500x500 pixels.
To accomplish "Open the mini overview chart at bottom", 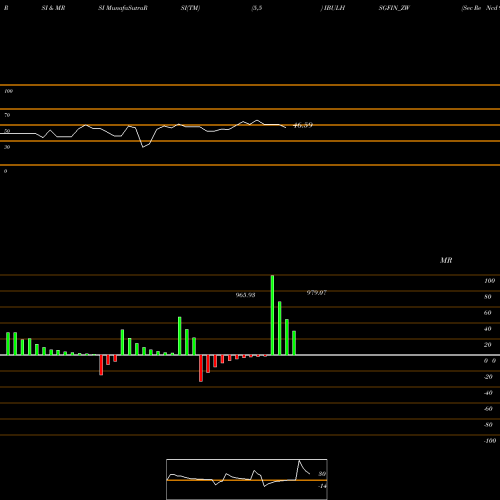I will [247, 479].
